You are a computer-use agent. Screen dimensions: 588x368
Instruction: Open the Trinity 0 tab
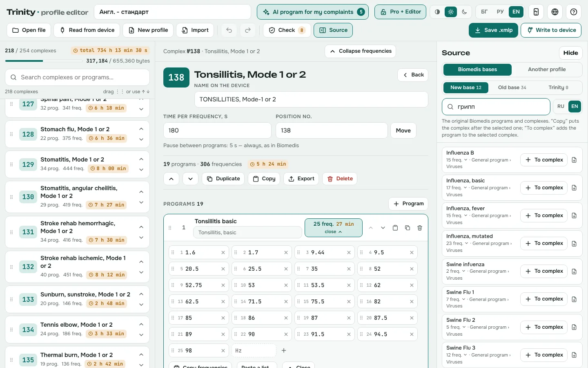pos(558,88)
